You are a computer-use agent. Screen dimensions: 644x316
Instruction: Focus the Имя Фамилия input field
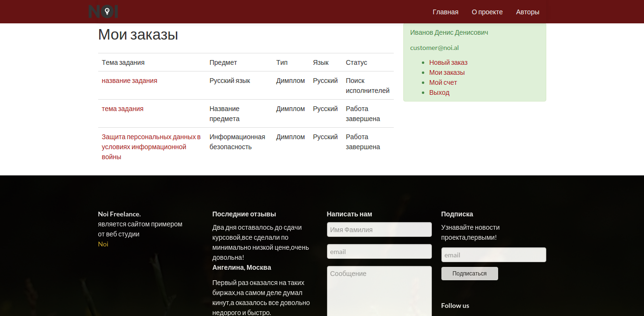[x=379, y=229]
